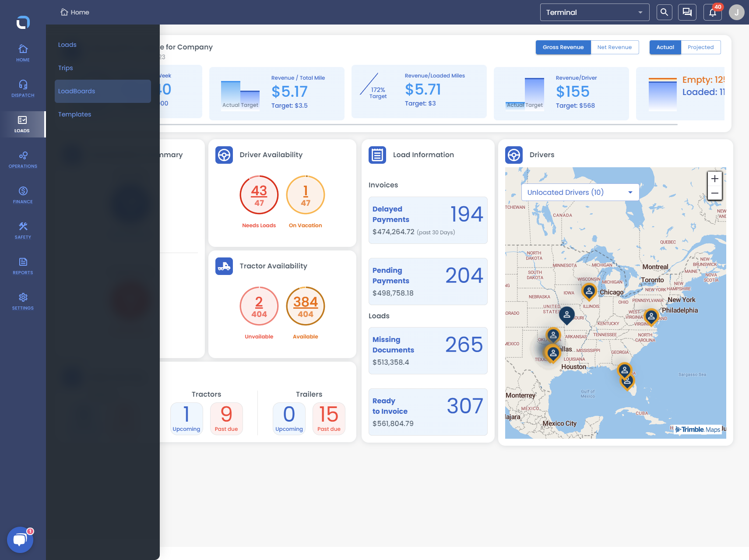The height and width of the screenshot is (560, 749).
Task: Select the Projected toggle option
Action: point(701,47)
